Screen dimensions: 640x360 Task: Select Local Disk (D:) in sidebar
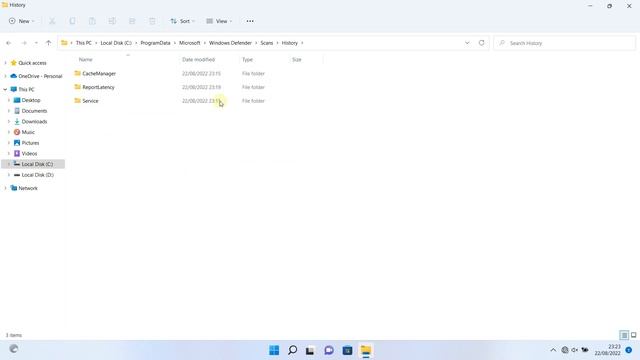(38, 175)
